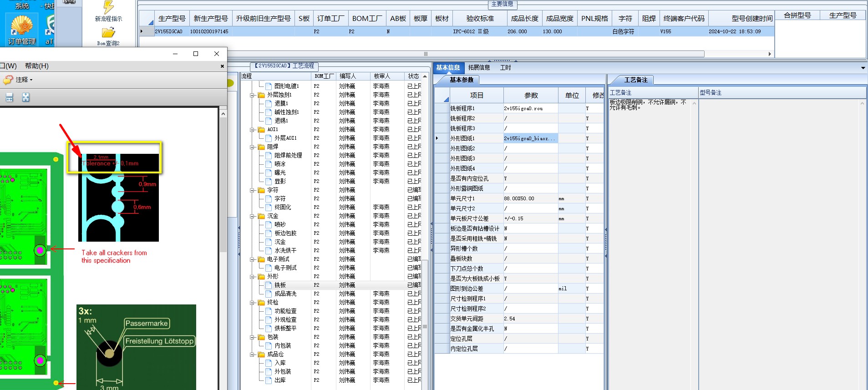Image resolution: width=868 pixels, height=390 pixels.
Task: Click the 成品长度 column header
Action: (x=524, y=19)
